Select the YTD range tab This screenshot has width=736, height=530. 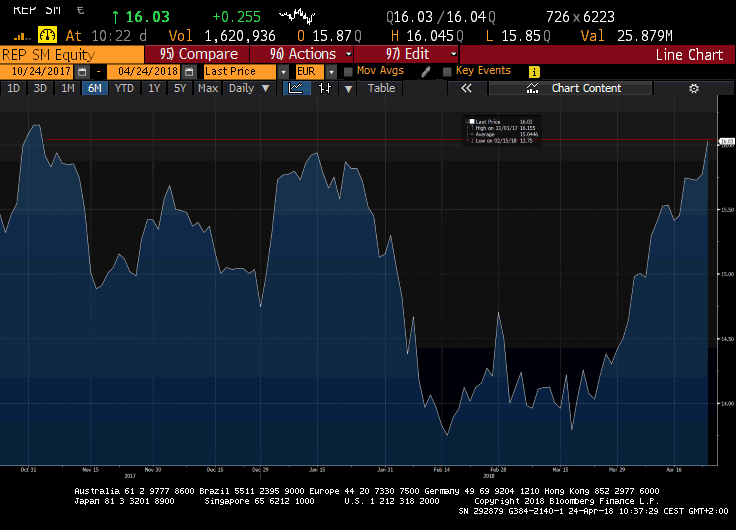(x=124, y=88)
